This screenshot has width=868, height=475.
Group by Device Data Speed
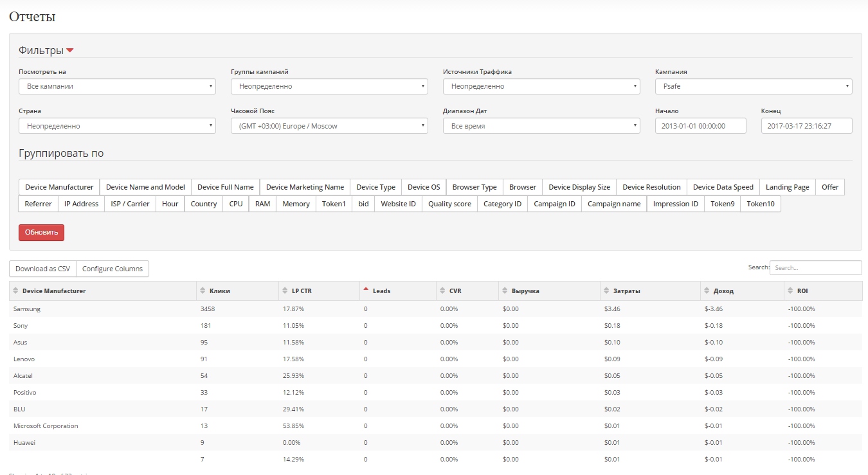(723, 187)
